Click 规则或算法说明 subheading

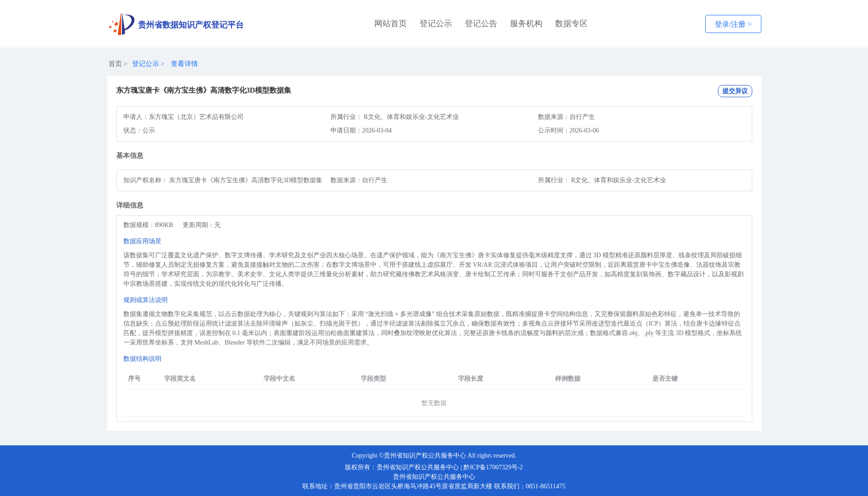click(146, 300)
